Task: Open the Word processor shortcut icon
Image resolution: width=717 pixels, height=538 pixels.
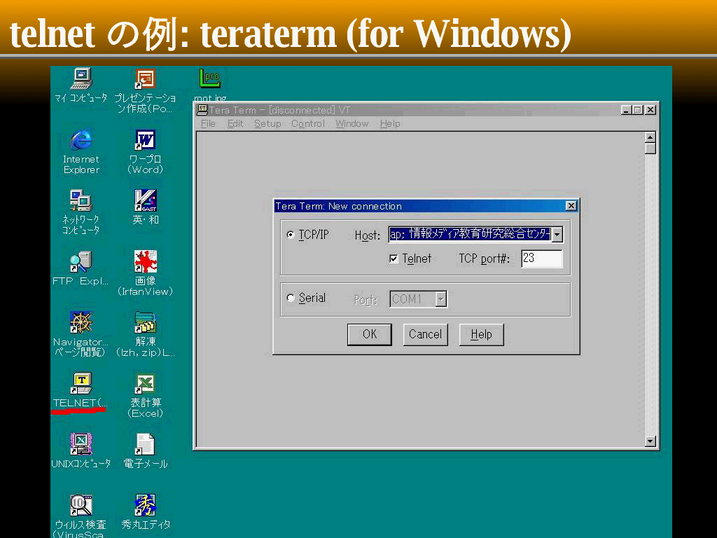Action: tap(145, 140)
